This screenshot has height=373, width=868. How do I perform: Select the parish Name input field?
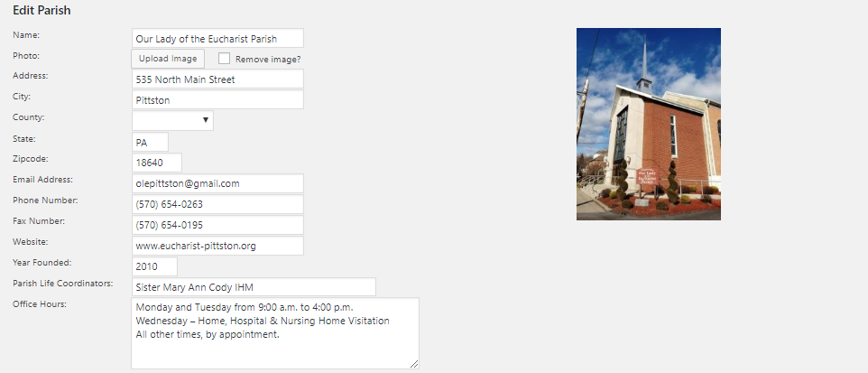coord(217,38)
